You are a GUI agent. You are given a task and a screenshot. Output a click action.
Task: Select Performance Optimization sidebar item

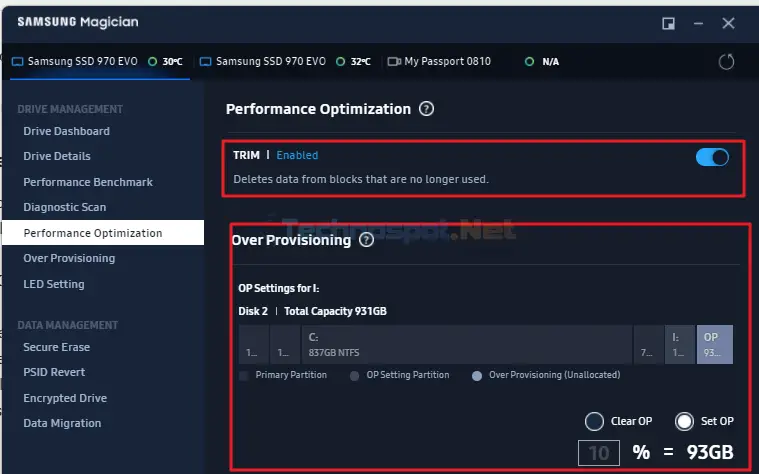tap(103, 233)
